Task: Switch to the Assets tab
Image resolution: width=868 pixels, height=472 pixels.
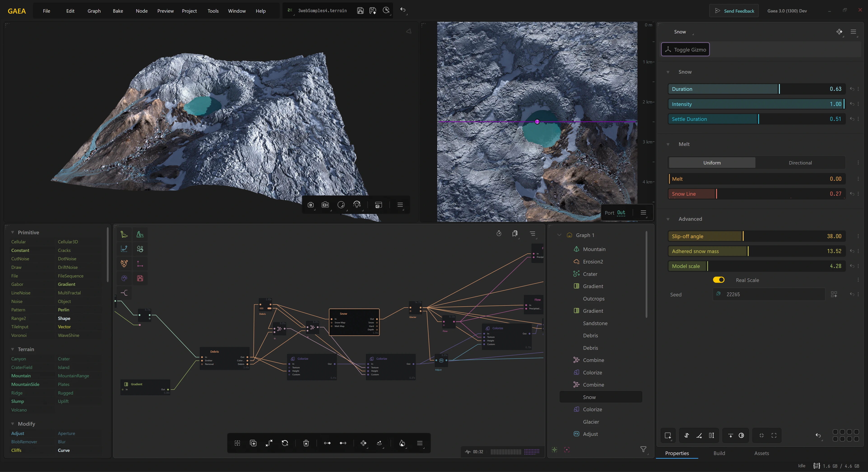Action: [x=761, y=453]
